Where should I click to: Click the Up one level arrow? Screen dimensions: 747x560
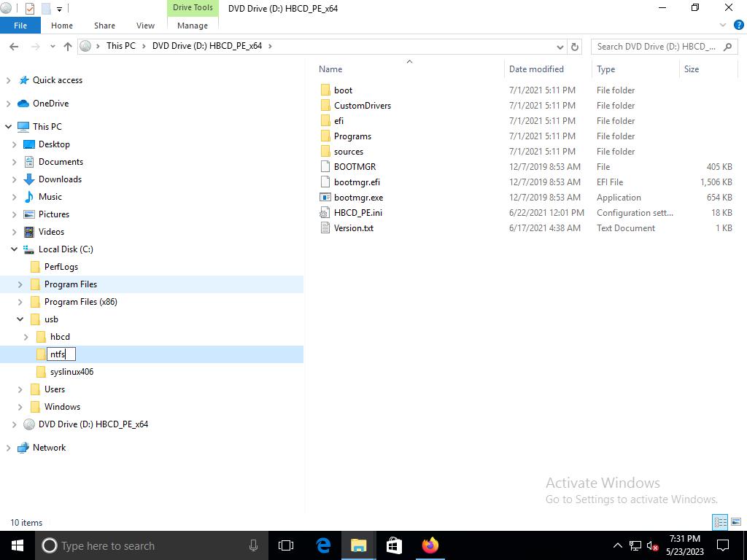(68, 46)
